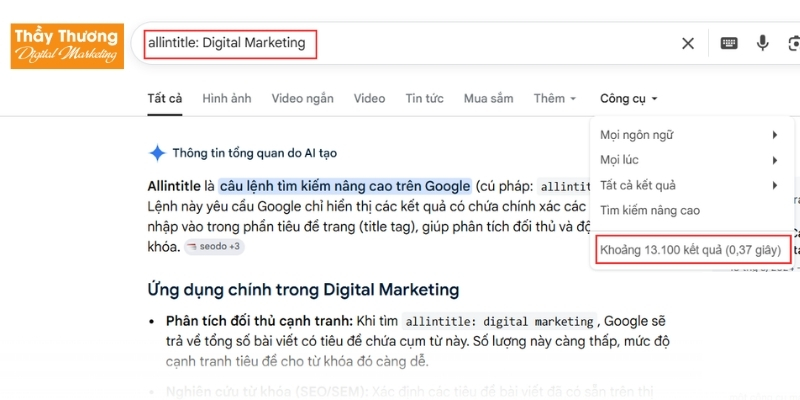Click the allintitle: digital marketing code snippet
800x400 pixels.
[x=499, y=322]
